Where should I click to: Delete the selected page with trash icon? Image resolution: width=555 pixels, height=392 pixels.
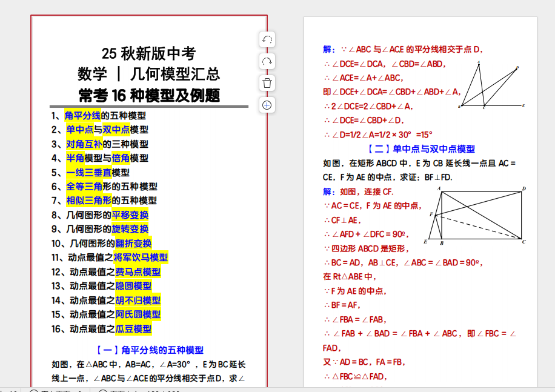point(267,83)
